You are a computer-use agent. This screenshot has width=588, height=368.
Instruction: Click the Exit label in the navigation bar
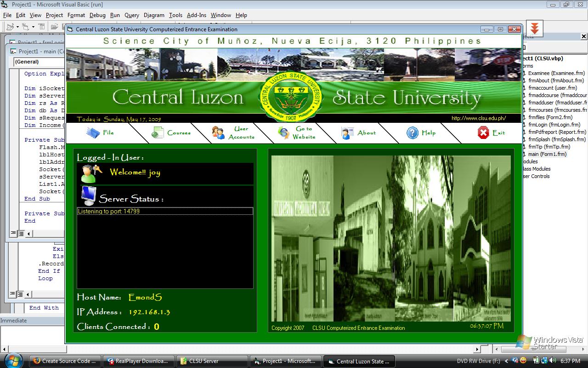[498, 132]
